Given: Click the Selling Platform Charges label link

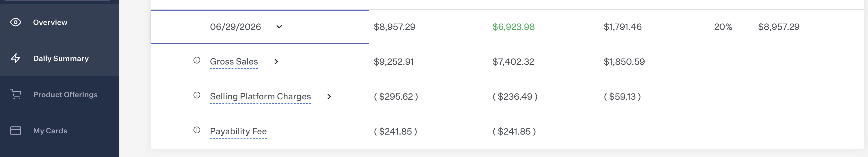Looking at the screenshot, I should [x=261, y=97].
